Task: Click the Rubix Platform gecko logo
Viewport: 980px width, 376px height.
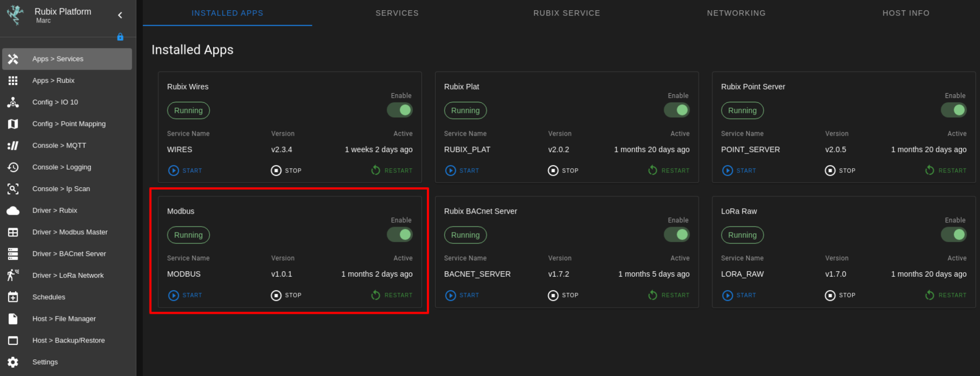Action: (16, 15)
